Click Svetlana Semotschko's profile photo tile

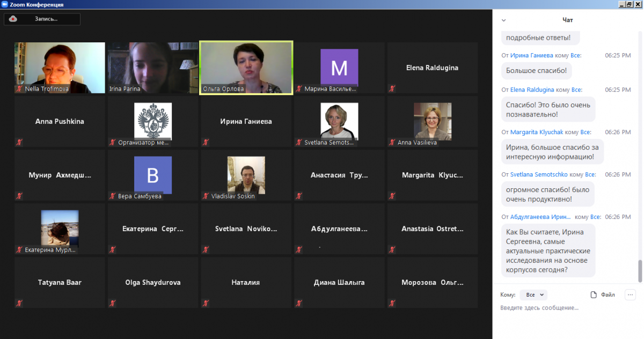click(339, 121)
